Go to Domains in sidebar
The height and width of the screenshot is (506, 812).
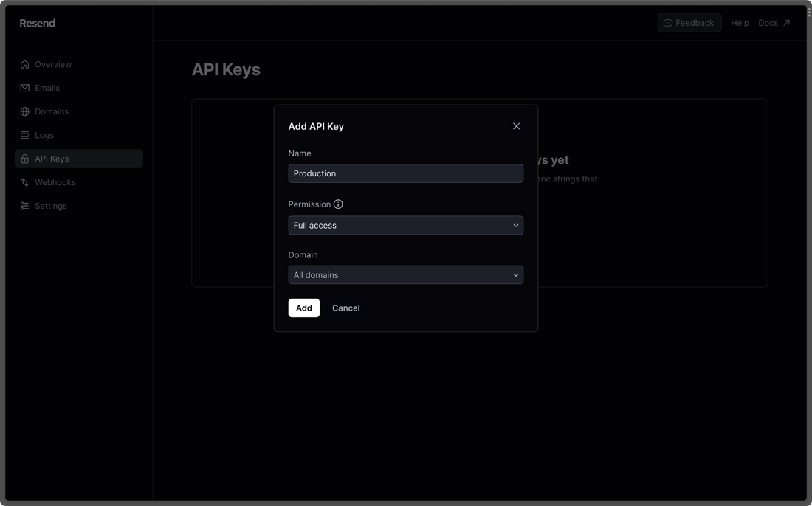(51, 111)
